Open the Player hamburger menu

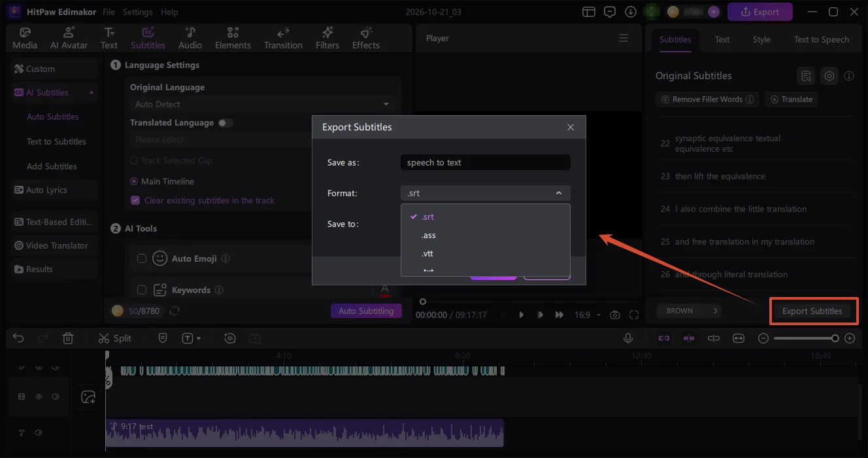tap(624, 38)
